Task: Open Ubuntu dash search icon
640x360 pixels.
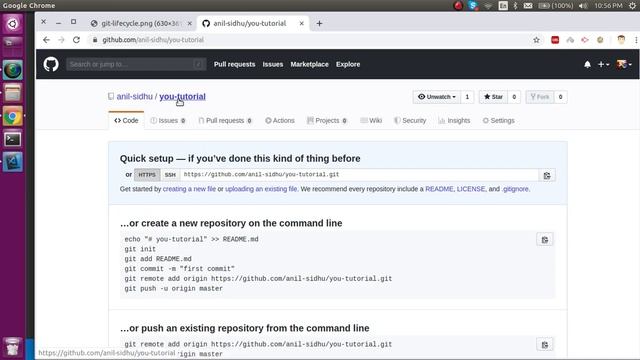Action: point(13,24)
